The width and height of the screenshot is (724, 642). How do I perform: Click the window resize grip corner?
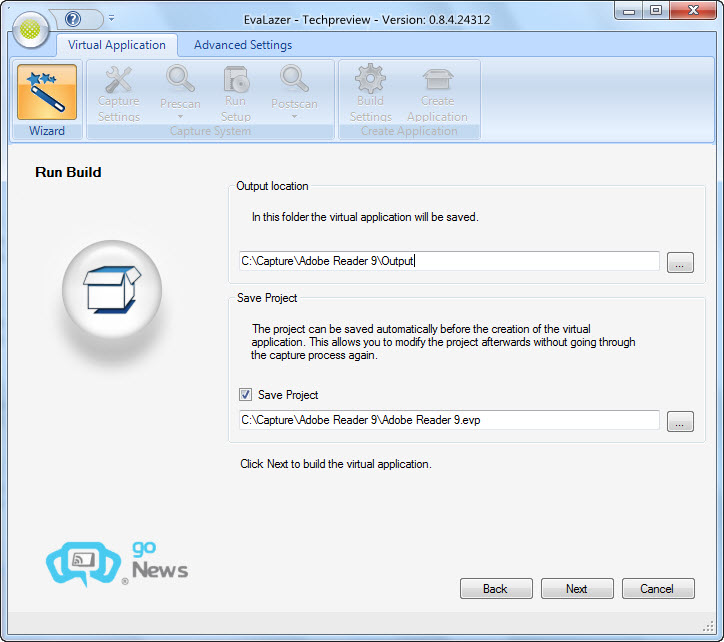pos(708,626)
